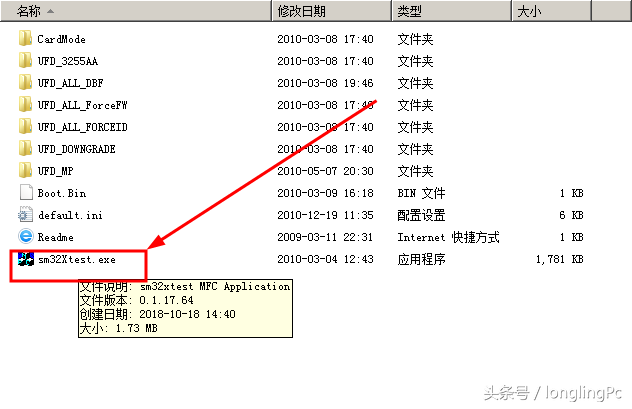
Task: Click the 配置设置 type cell
Action: [x=421, y=215]
